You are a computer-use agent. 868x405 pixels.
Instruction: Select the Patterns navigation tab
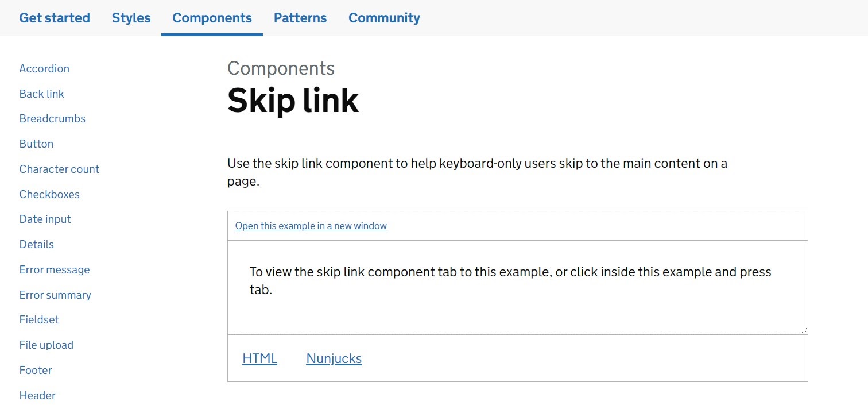click(300, 18)
